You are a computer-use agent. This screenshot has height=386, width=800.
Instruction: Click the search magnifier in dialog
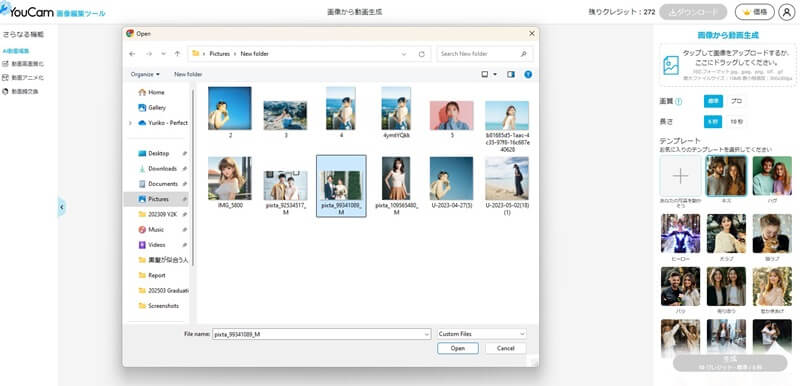(x=523, y=54)
